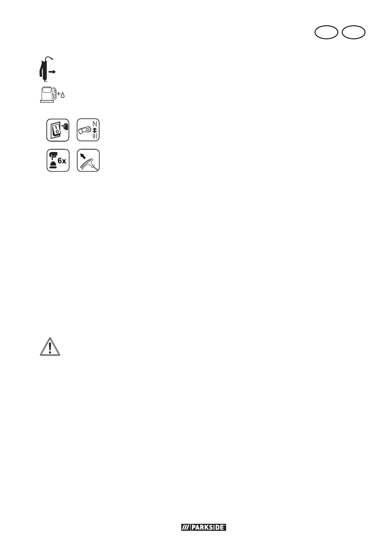The height and width of the screenshot is (557, 392).
Task: Click the oil drop symbol beside fuel pump
Action: pyautogui.click(x=63, y=95)
